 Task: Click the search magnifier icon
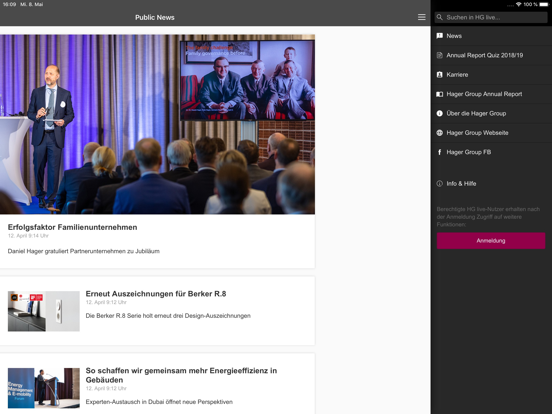coord(439,17)
